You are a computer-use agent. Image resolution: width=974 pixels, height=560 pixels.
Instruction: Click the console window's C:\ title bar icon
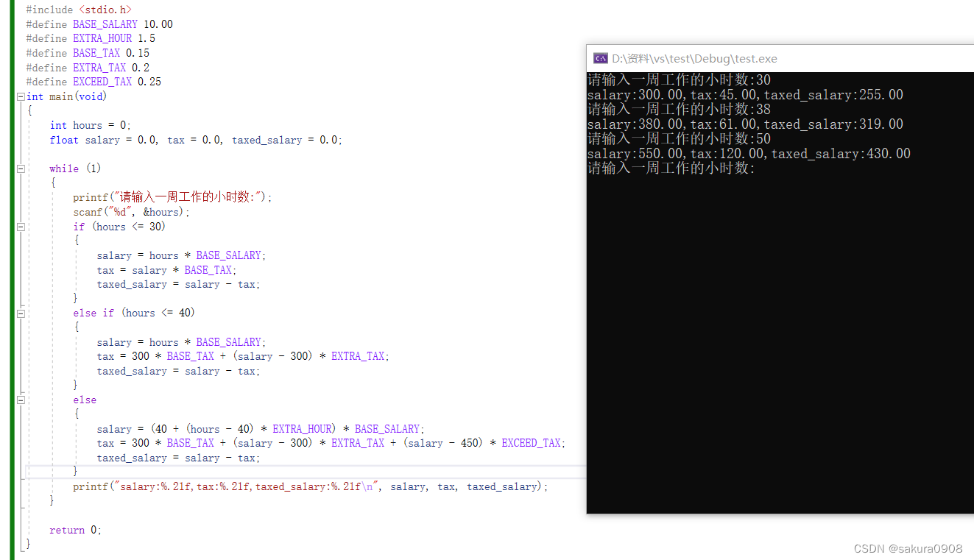tap(599, 58)
